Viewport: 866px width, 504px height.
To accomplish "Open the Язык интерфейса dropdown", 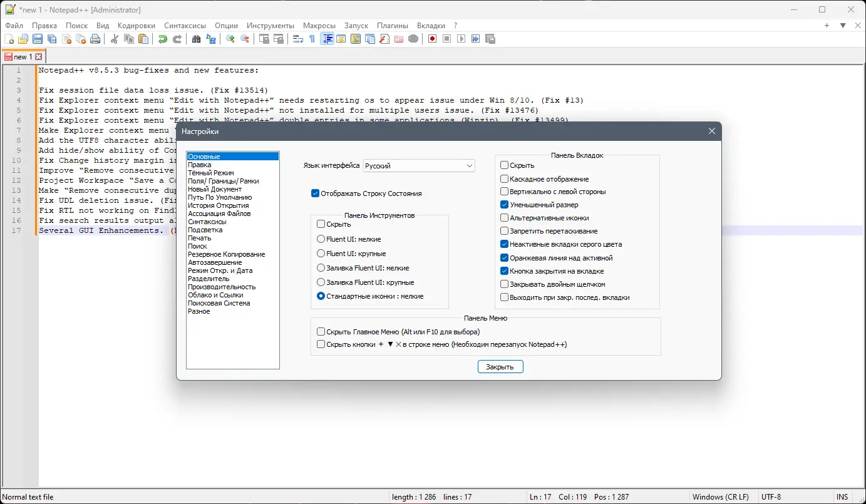I will pyautogui.click(x=419, y=166).
